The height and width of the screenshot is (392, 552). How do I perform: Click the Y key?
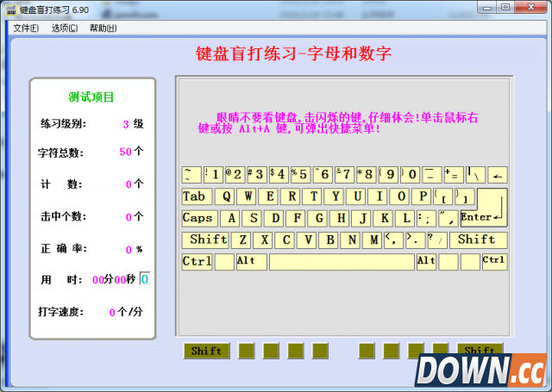click(334, 196)
